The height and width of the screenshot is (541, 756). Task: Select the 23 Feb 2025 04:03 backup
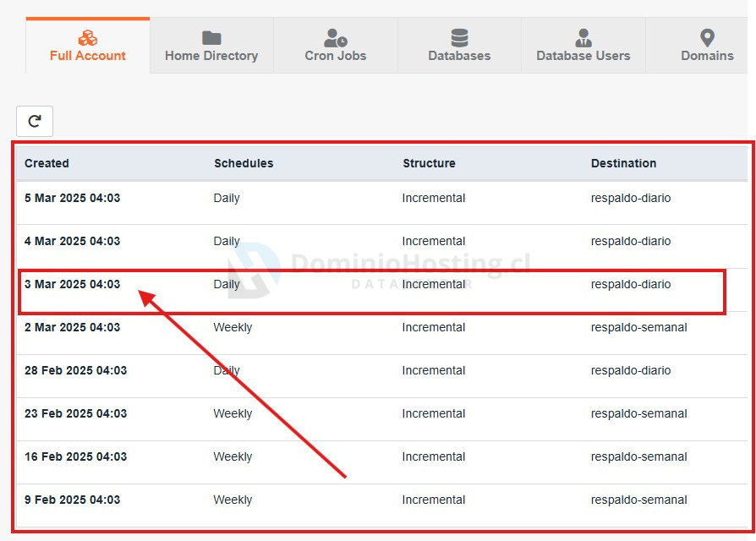pos(76,414)
